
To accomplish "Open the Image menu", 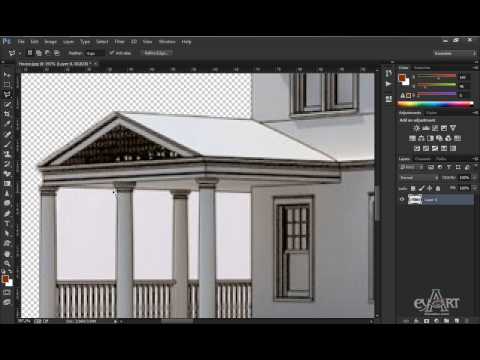I will [50, 42].
